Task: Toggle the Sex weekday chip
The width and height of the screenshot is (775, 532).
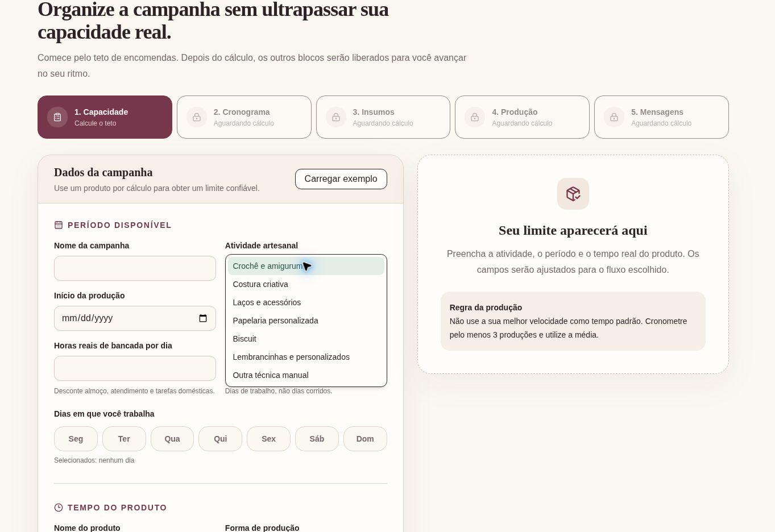Action: click(268, 439)
